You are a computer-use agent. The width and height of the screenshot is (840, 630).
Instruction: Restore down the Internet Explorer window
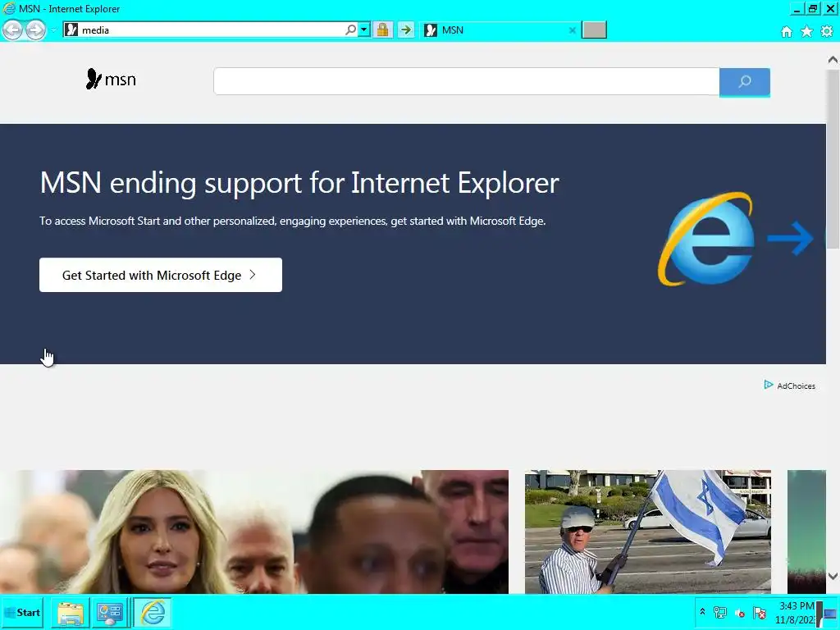click(x=813, y=8)
